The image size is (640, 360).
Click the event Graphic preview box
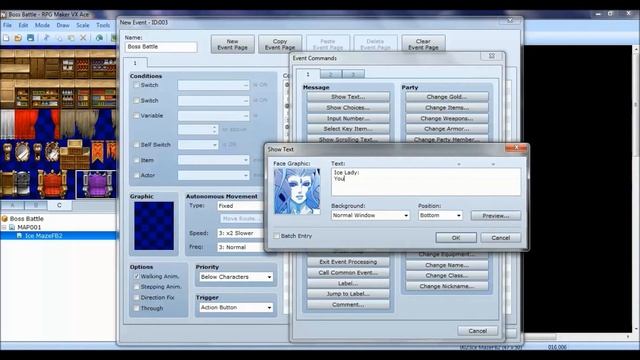click(154, 226)
